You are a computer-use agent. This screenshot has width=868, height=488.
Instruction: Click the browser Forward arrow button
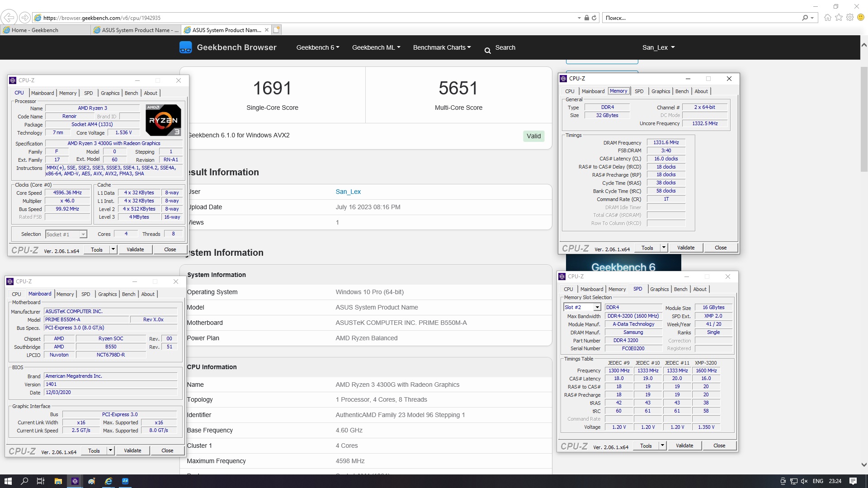25,18
